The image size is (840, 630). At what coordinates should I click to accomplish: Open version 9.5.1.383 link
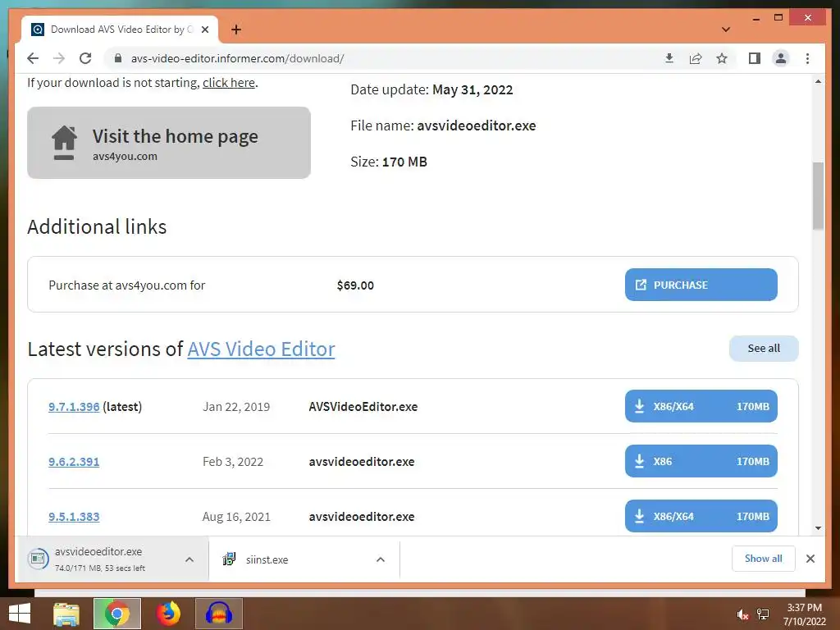74,517
